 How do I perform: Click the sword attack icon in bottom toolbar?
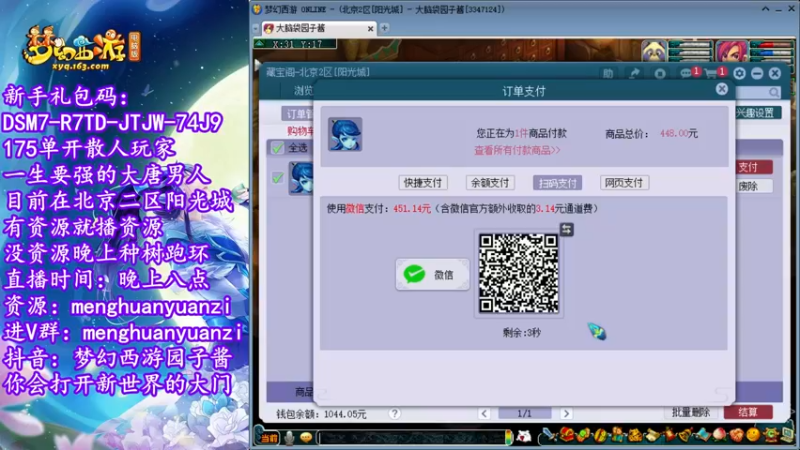[549, 435]
